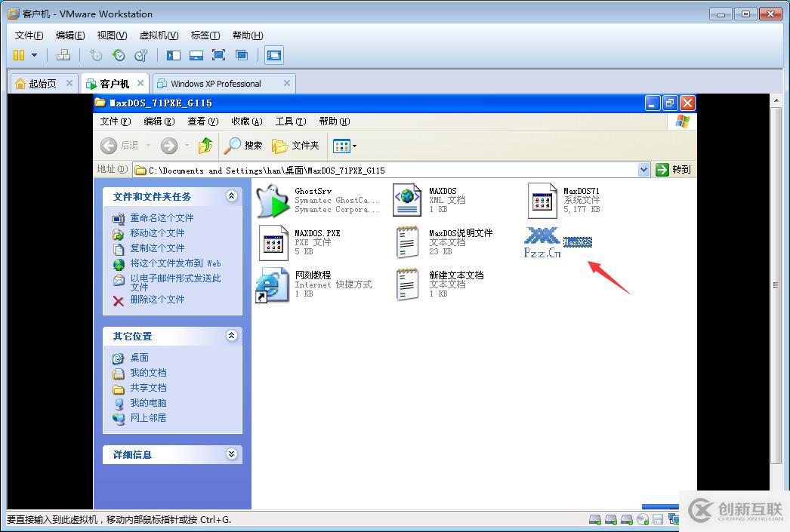Collapse the 文件和文件夹任务 panel
790x532 pixels.
pyautogui.click(x=231, y=196)
